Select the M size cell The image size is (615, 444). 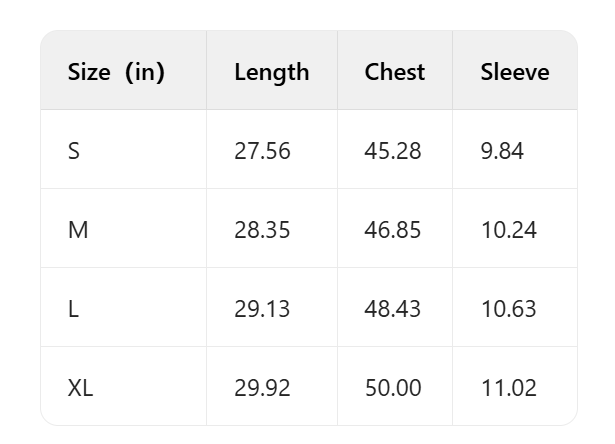[x=78, y=230]
